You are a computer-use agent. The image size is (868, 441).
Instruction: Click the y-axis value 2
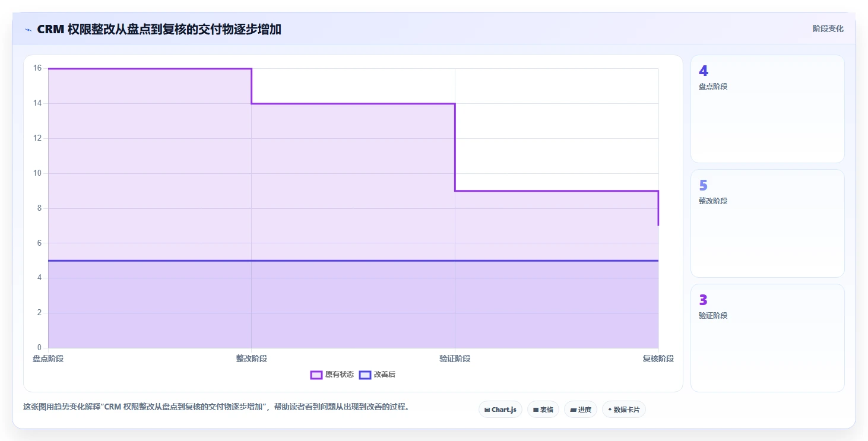(39, 313)
